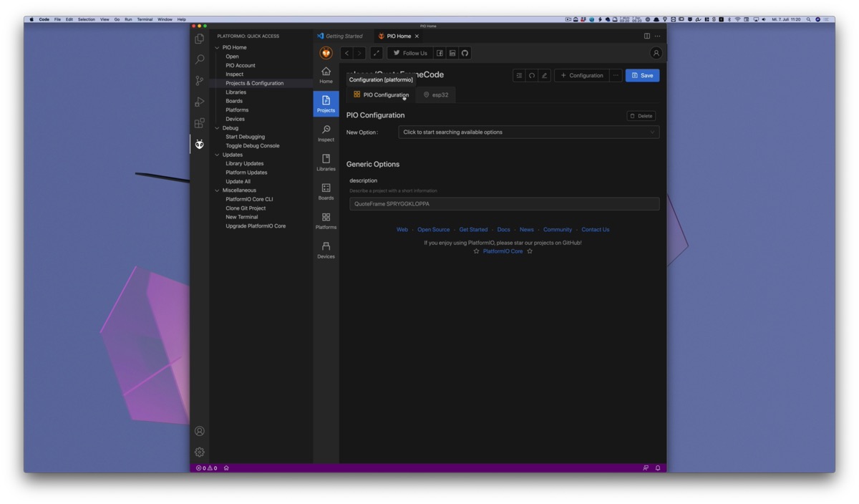Collapse the Debug tree section

click(x=217, y=128)
